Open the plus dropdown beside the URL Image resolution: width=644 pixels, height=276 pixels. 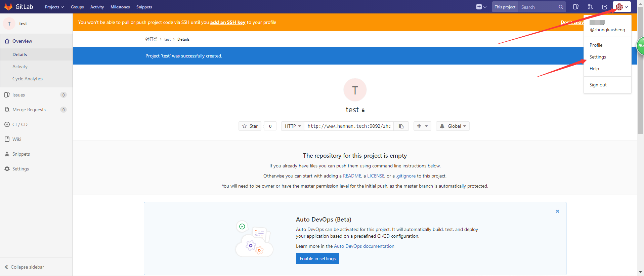click(422, 126)
